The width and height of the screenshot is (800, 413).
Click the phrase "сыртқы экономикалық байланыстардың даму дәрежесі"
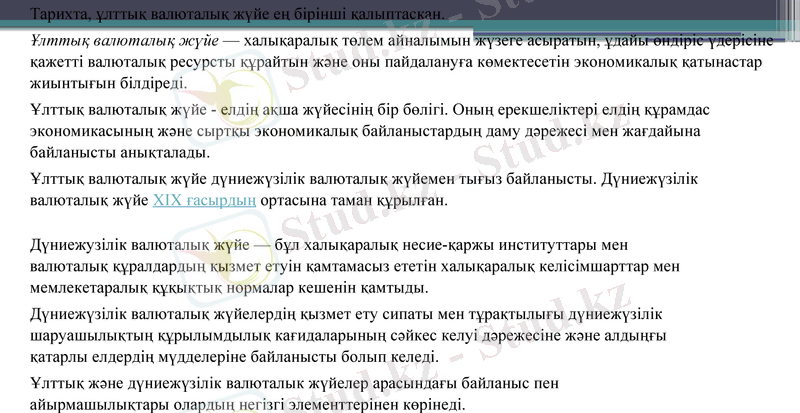(x=390, y=131)
